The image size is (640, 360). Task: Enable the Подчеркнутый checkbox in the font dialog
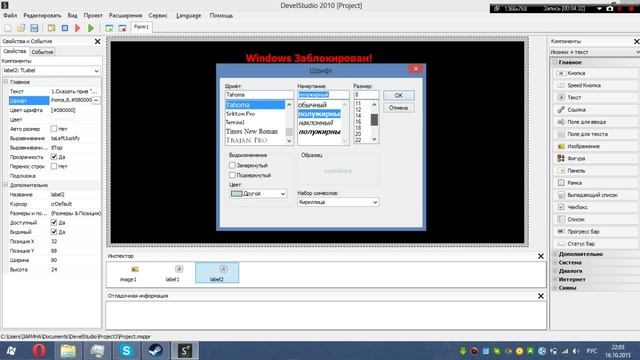(232, 175)
